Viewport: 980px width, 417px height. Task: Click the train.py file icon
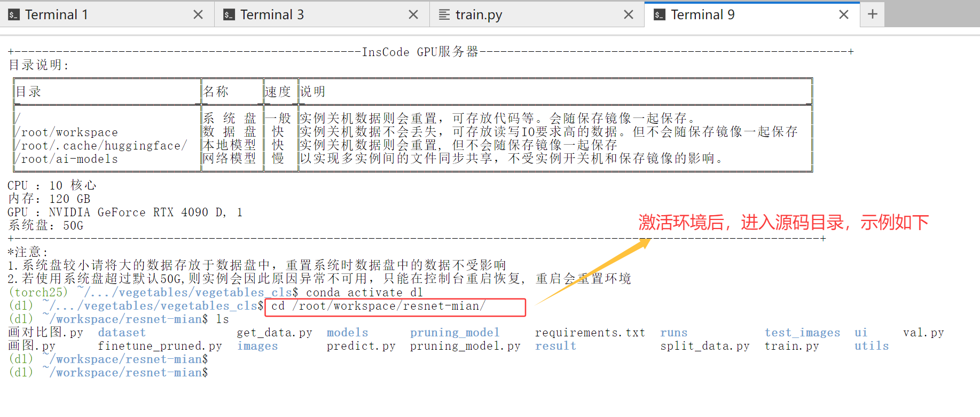click(444, 15)
